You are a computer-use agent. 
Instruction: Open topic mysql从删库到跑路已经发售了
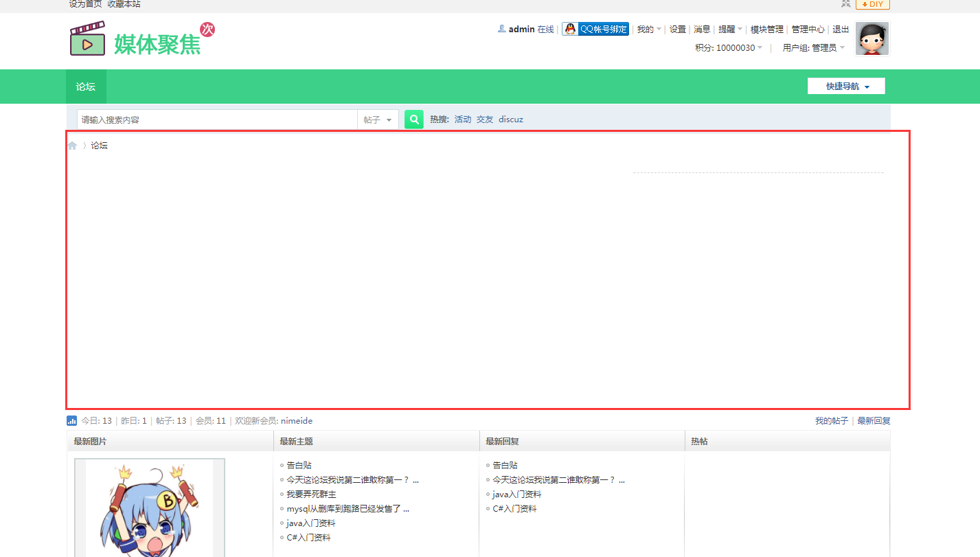pos(347,509)
